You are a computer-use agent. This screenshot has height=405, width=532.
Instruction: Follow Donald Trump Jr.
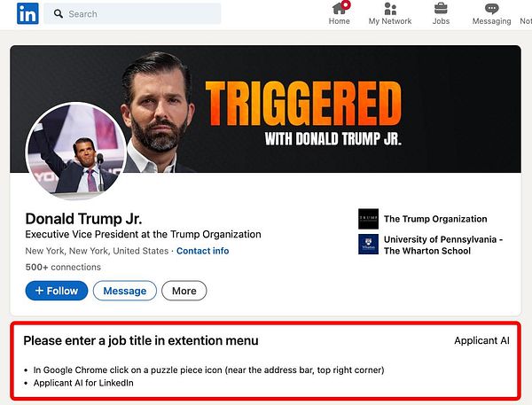tap(57, 291)
